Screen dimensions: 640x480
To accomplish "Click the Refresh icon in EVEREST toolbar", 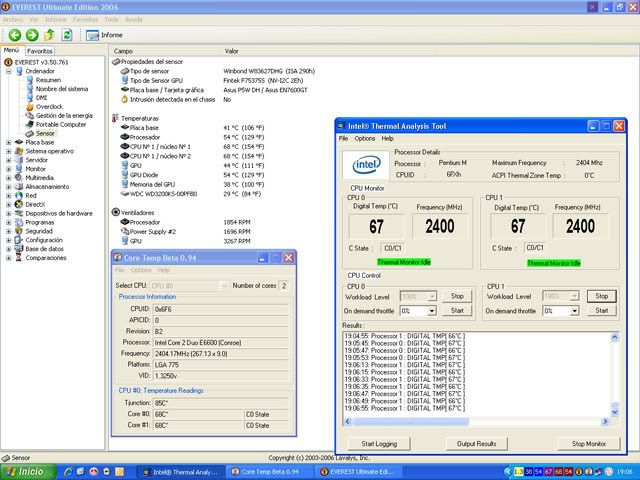I will (67, 35).
